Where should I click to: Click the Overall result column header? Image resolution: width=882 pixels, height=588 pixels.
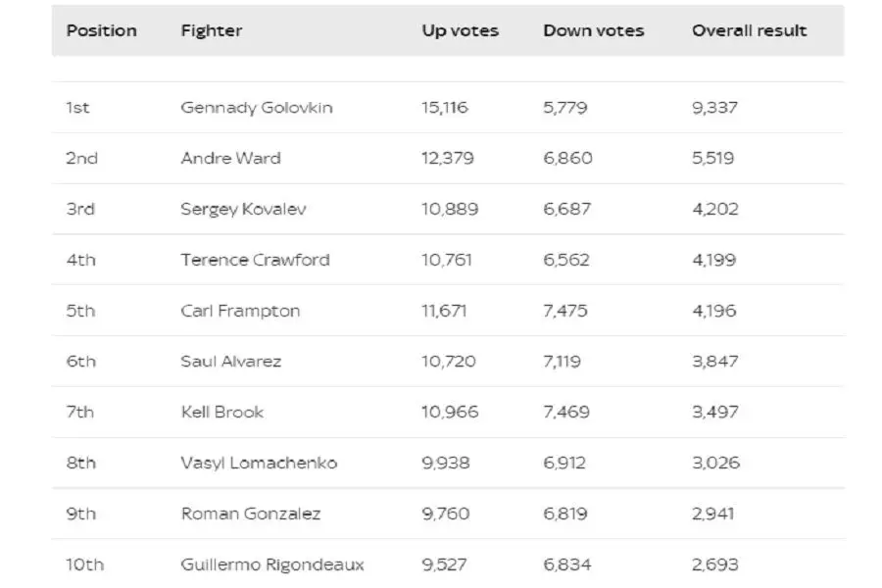750,30
